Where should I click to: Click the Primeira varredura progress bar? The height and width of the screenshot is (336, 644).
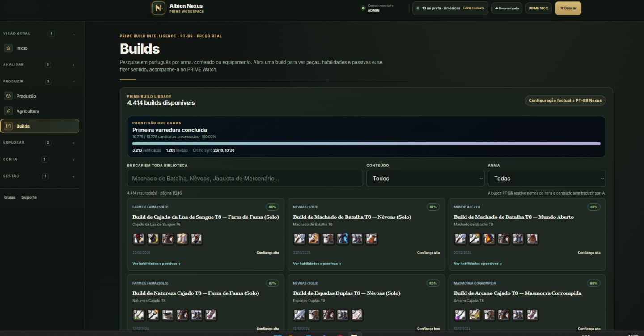tap(366, 143)
